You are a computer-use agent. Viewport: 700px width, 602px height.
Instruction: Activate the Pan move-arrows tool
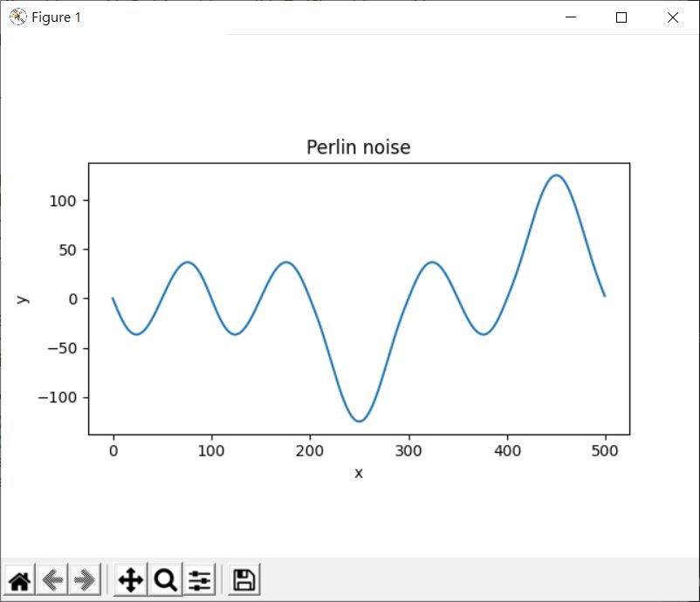[130, 580]
